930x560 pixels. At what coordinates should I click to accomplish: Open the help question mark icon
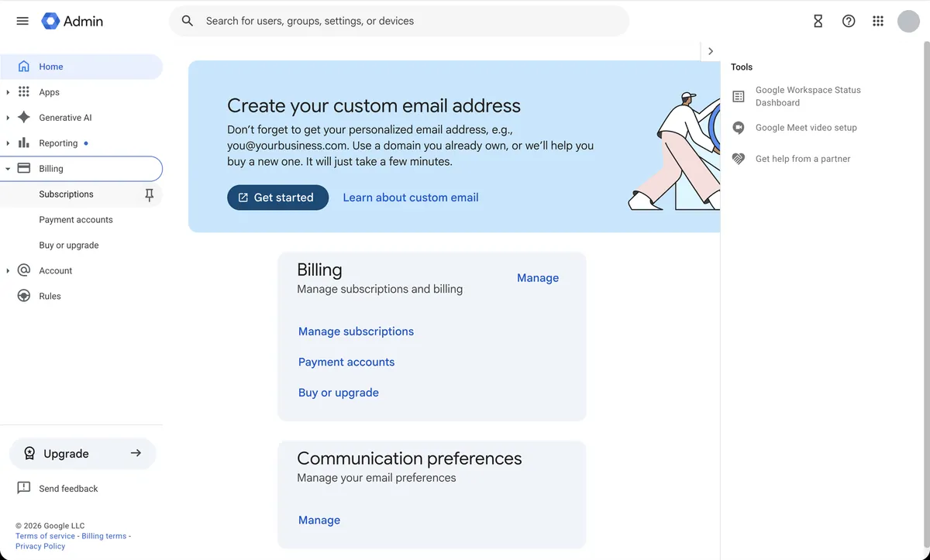click(x=849, y=21)
